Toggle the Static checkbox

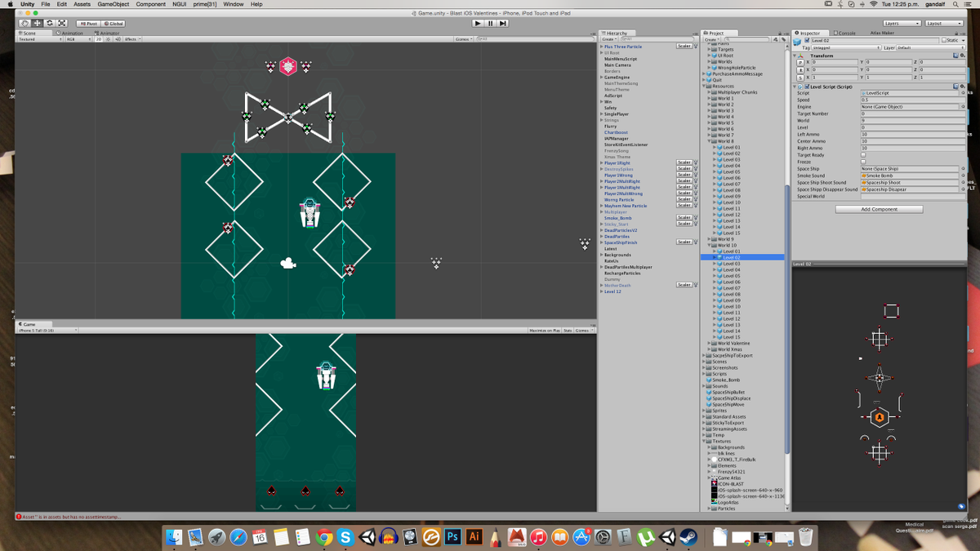tap(944, 40)
